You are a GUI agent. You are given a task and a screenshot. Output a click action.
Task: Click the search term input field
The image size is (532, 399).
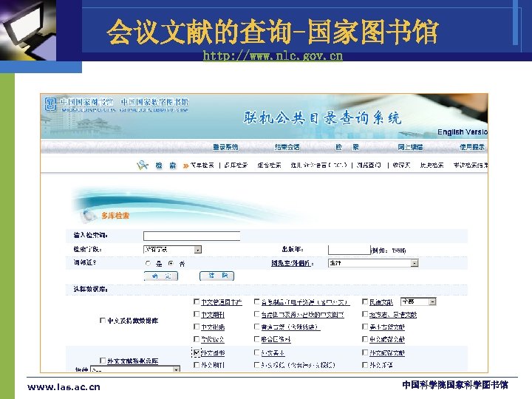point(191,236)
